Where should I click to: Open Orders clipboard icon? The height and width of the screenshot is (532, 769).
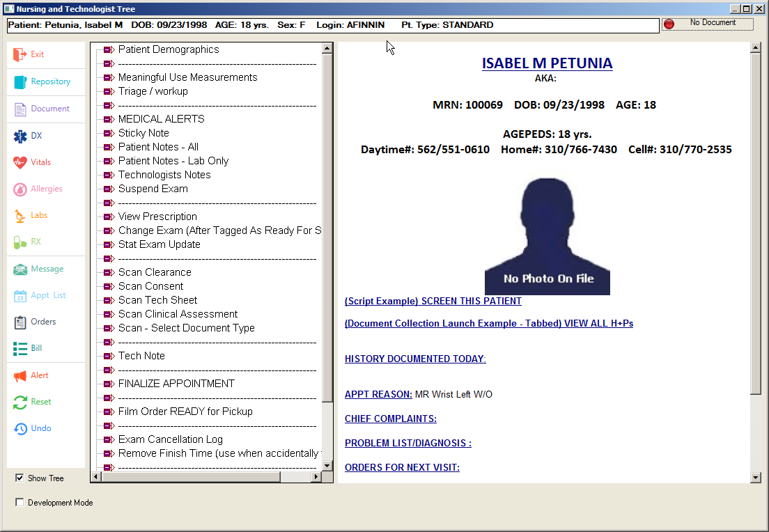point(20,322)
